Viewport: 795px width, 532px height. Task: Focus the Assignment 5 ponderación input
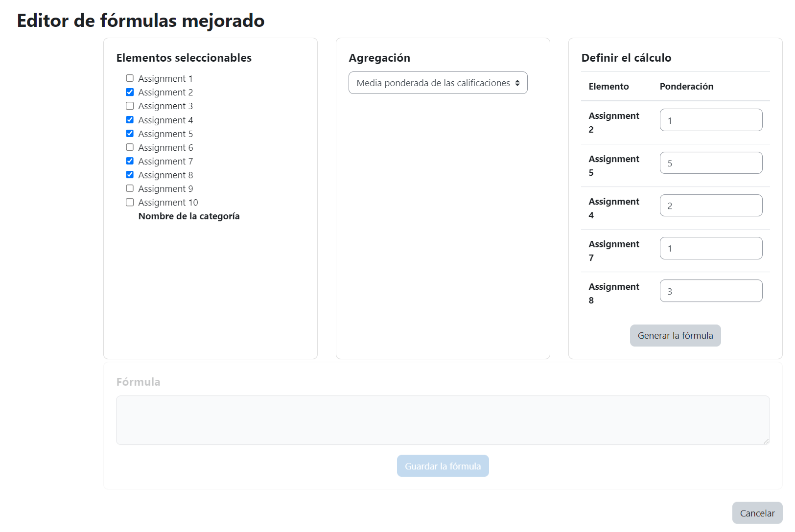[x=711, y=163]
